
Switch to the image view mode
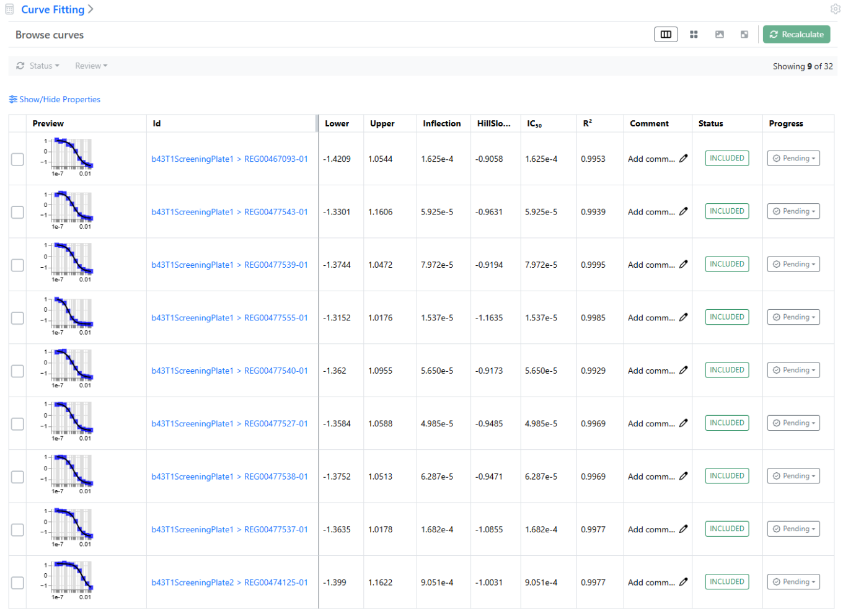(x=719, y=35)
